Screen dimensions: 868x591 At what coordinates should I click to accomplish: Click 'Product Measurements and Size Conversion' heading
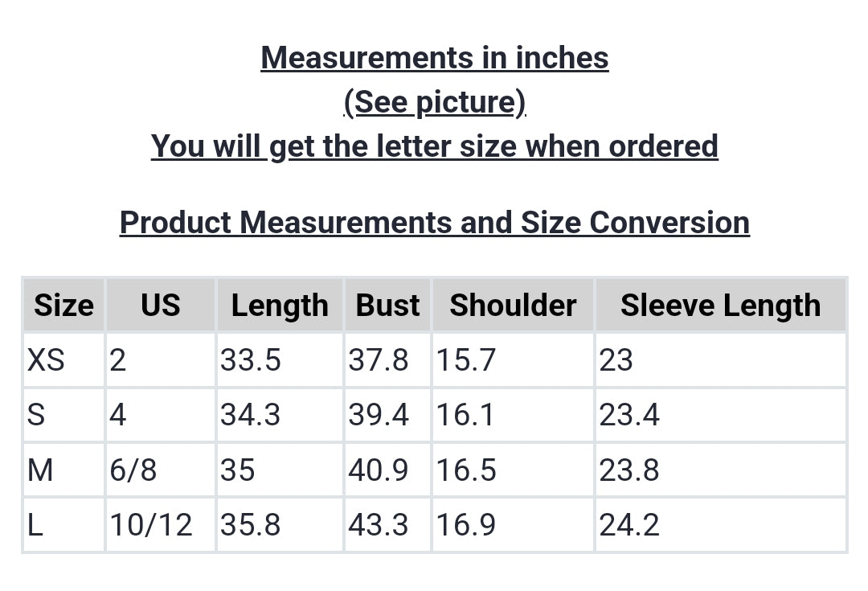click(434, 222)
